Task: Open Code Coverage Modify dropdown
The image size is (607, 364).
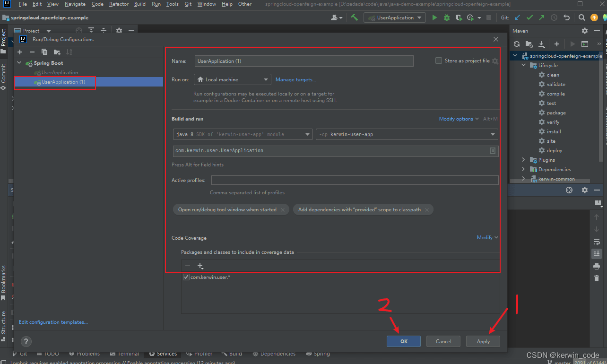Action: tap(487, 237)
